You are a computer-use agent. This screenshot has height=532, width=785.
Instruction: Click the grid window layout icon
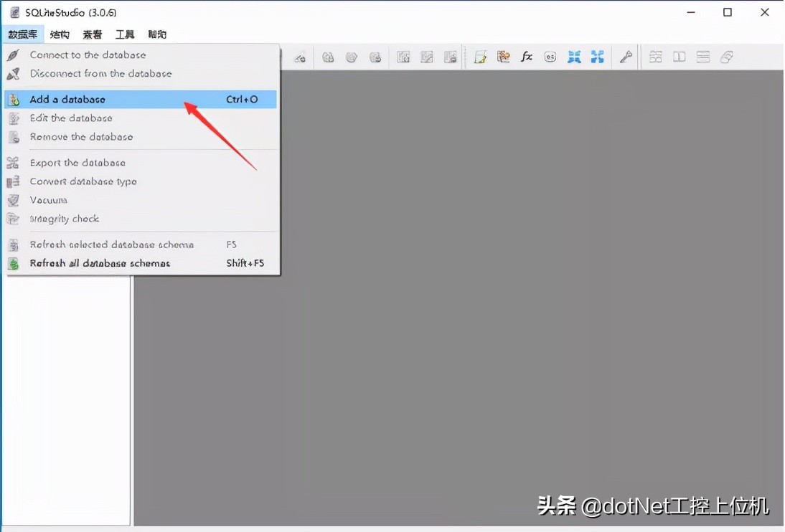[x=655, y=57]
